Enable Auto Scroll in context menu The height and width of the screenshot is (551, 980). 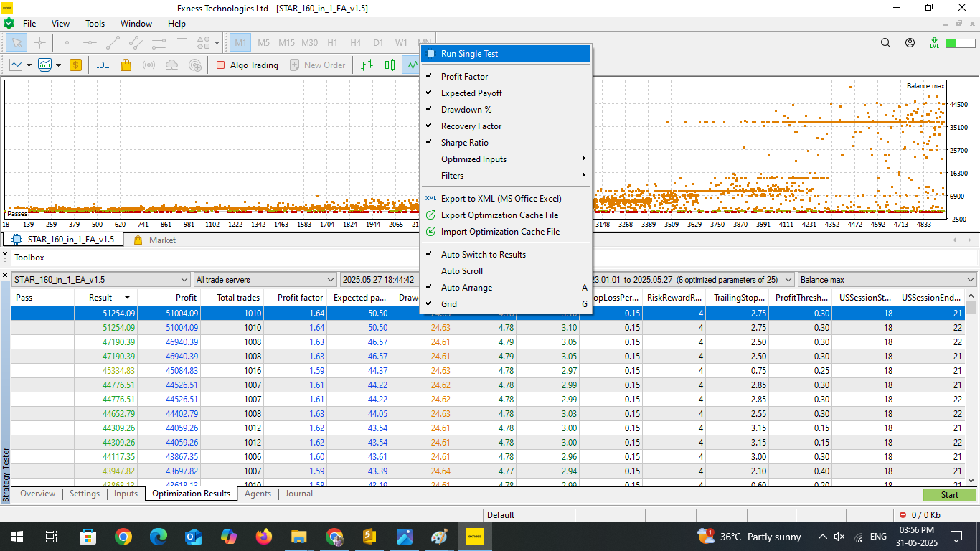pyautogui.click(x=462, y=271)
